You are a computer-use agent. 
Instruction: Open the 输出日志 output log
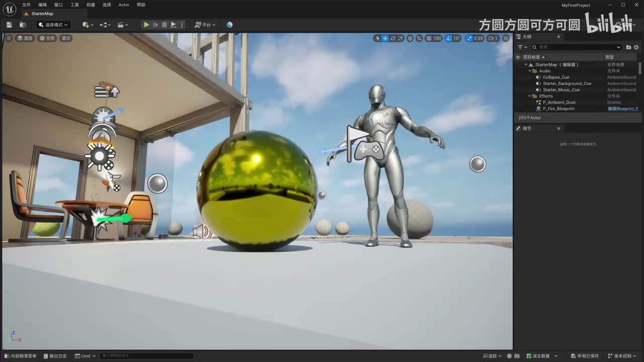click(x=55, y=356)
